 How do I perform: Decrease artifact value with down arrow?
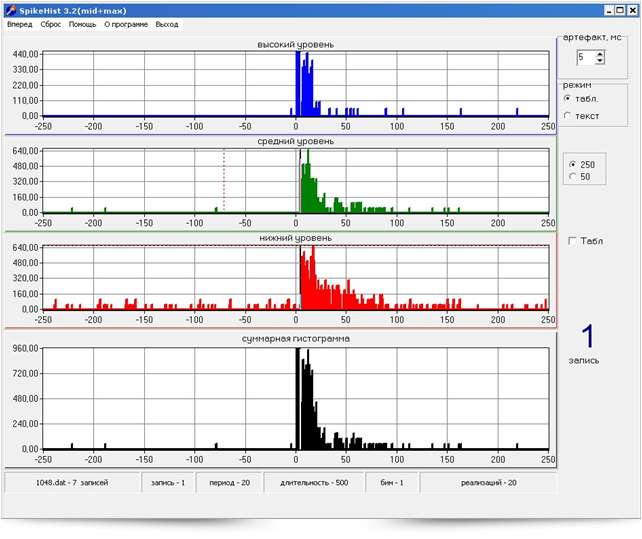coord(600,61)
